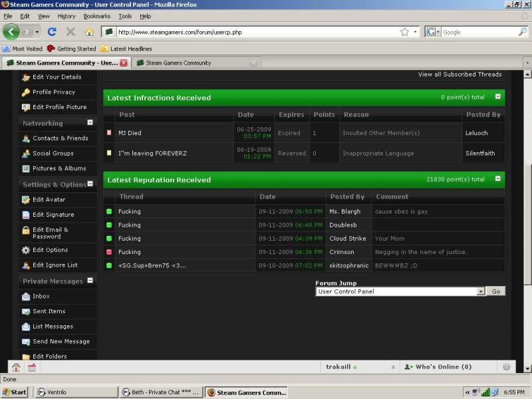Collapse the Private Messages section
Screen dimensions: 532x399
[x=90, y=280]
